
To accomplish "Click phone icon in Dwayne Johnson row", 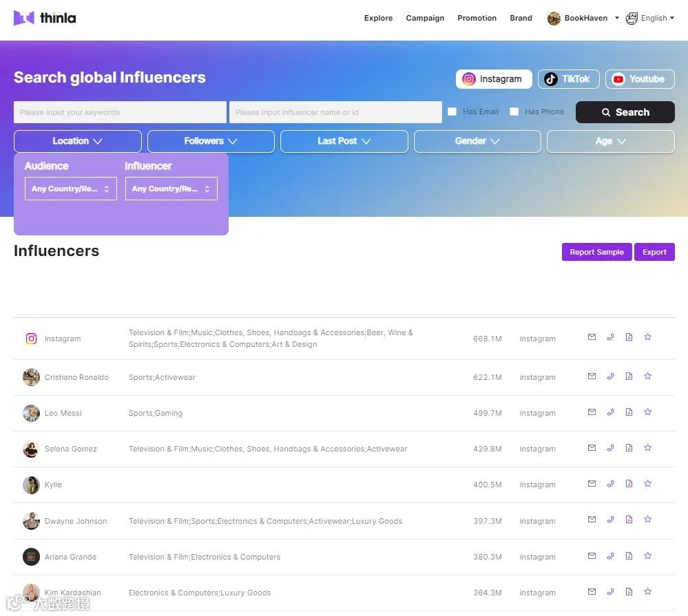I will pyautogui.click(x=610, y=520).
